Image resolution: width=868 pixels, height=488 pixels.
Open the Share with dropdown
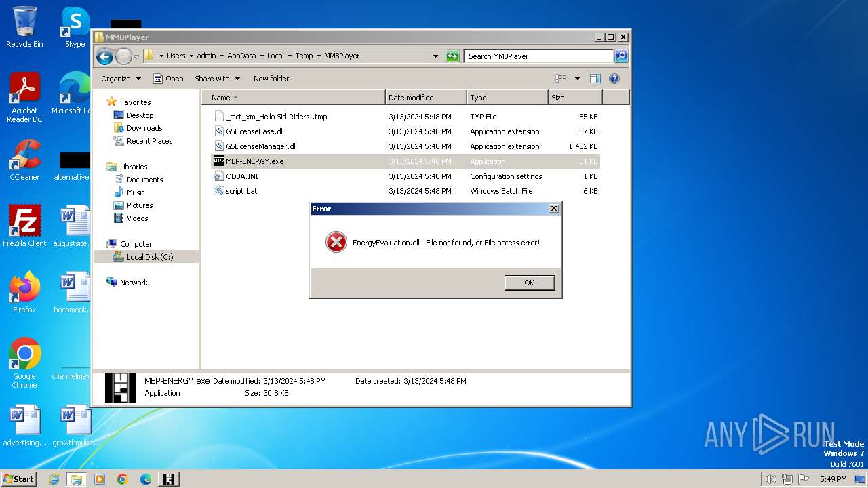tap(217, 79)
